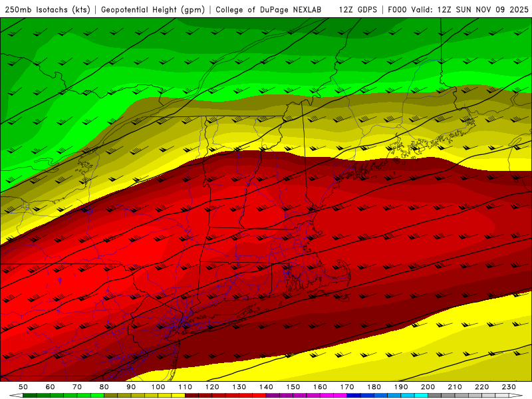532x399 pixels.
Task: Click the '150' color bar label
Action: (x=293, y=387)
